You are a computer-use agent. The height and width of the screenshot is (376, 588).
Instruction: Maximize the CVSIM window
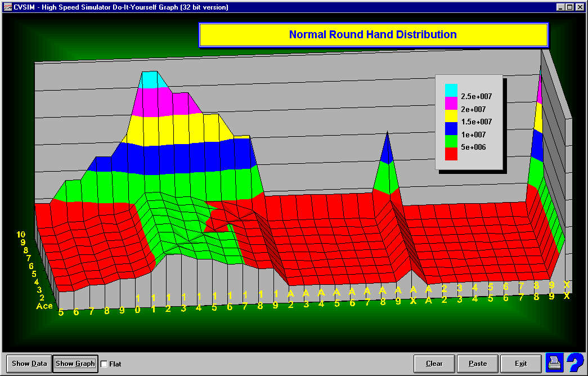point(569,7)
